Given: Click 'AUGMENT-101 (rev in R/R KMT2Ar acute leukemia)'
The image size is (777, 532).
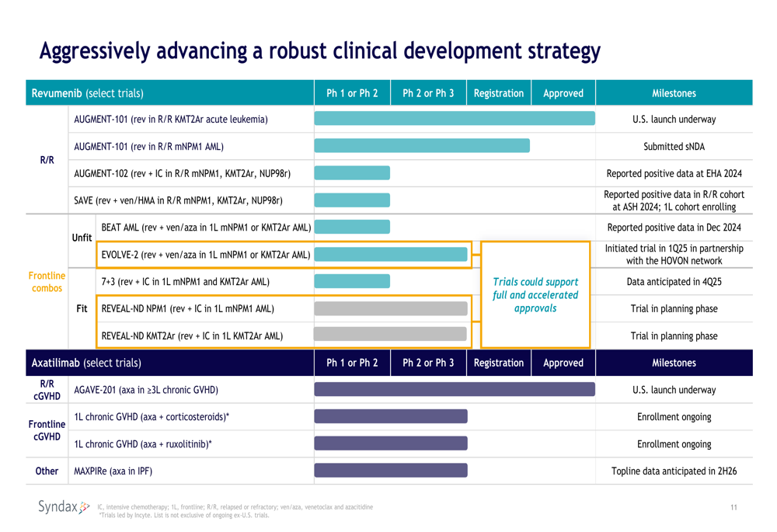Looking at the screenshot, I should pos(171,120).
